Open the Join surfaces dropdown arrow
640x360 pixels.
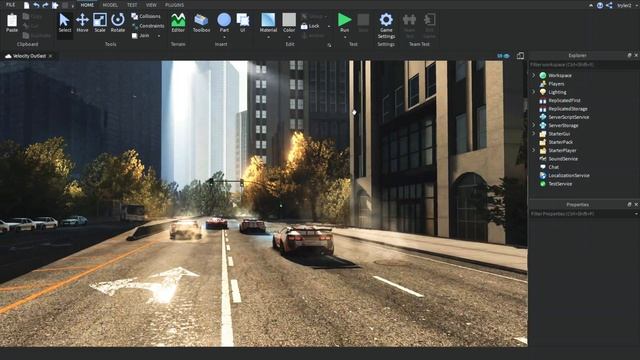[159, 36]
